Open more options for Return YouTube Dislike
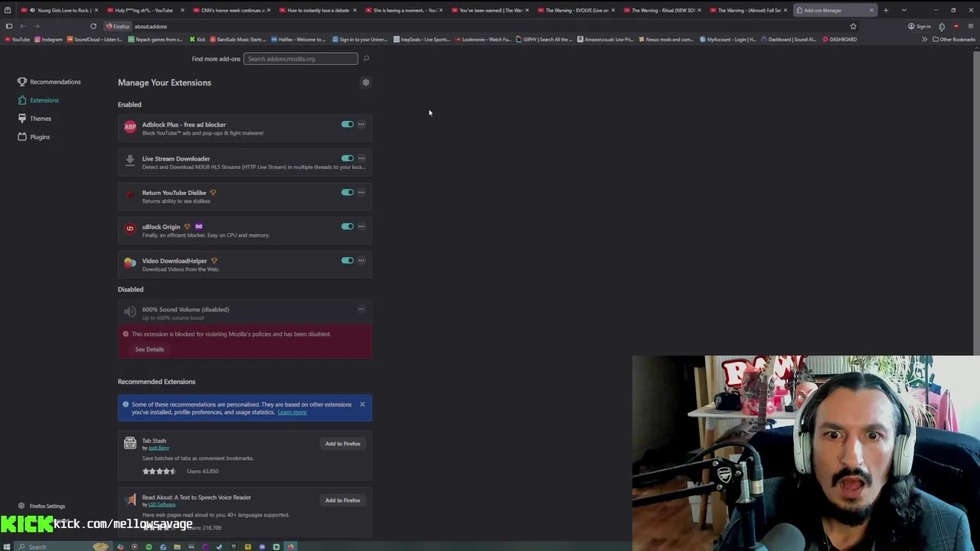The width and height of the screenshot is (980, 551). pos(361,192)
